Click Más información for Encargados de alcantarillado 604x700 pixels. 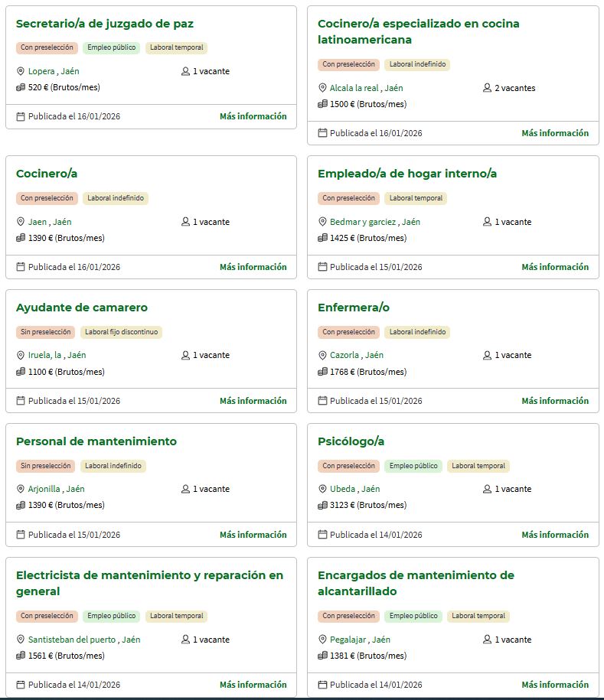tap(555, 685)
